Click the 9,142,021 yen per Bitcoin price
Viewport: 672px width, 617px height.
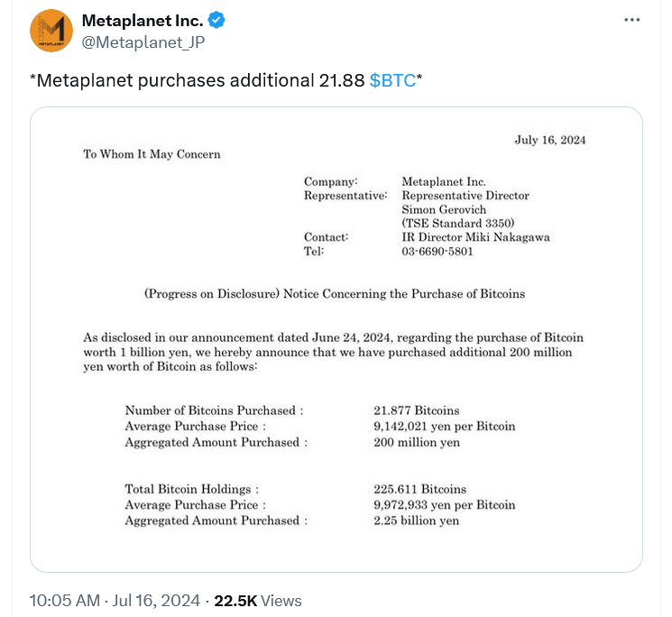(444, 426)
